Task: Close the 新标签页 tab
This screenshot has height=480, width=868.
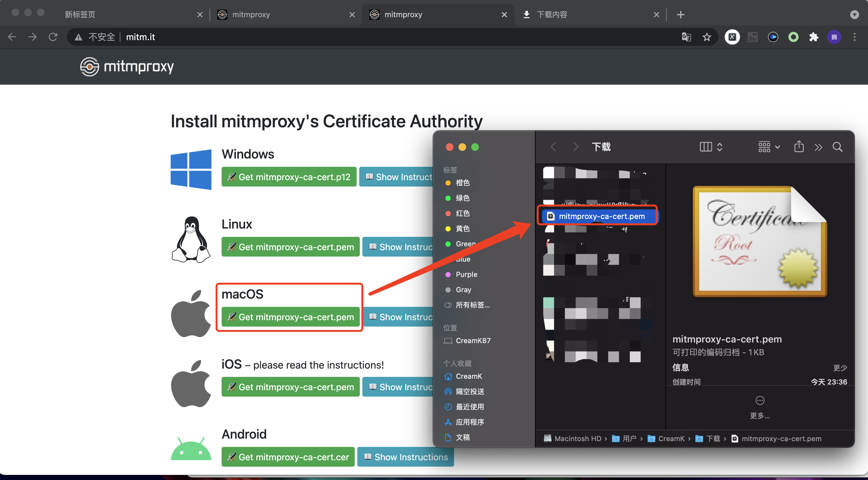Action: click(x=200, y=15)
